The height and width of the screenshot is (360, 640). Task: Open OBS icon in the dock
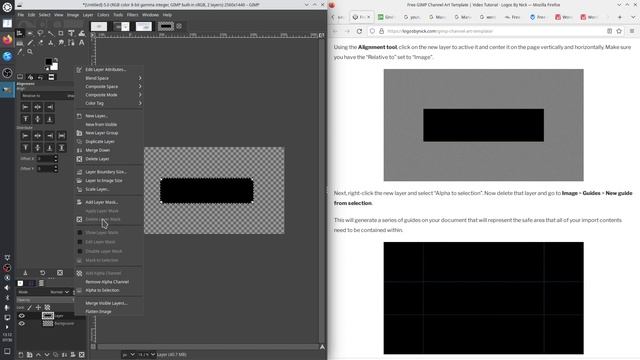[x=7, y=73]
